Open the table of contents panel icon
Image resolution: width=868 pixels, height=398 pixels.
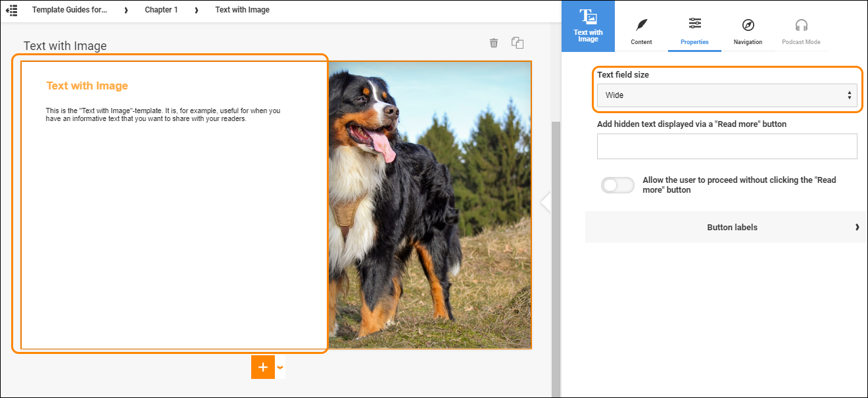click(x=11, y=10)
